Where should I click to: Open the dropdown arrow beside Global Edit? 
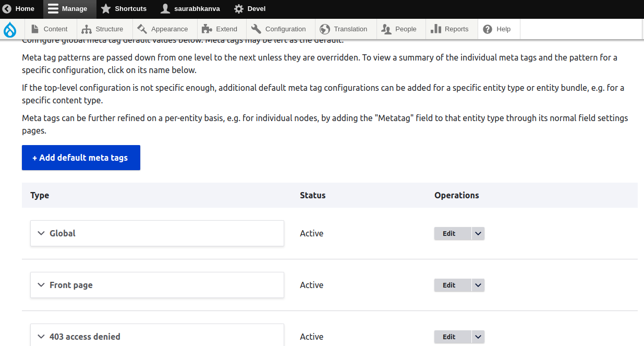tap(478, 233)
